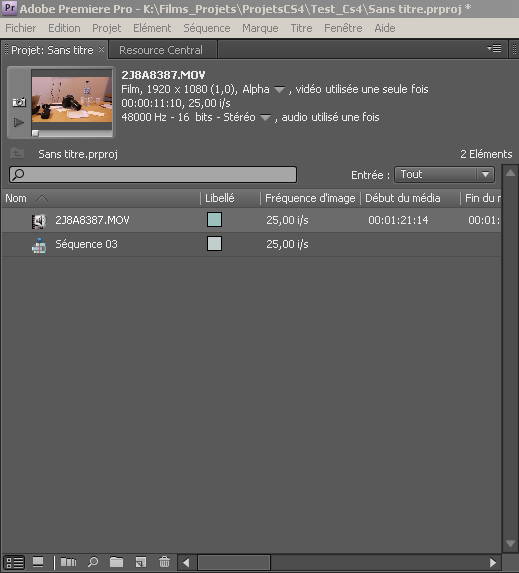Screen dimensions: 519x573
Task: Click the 00:01:21:14 media start value
Action: click(398, 220)
